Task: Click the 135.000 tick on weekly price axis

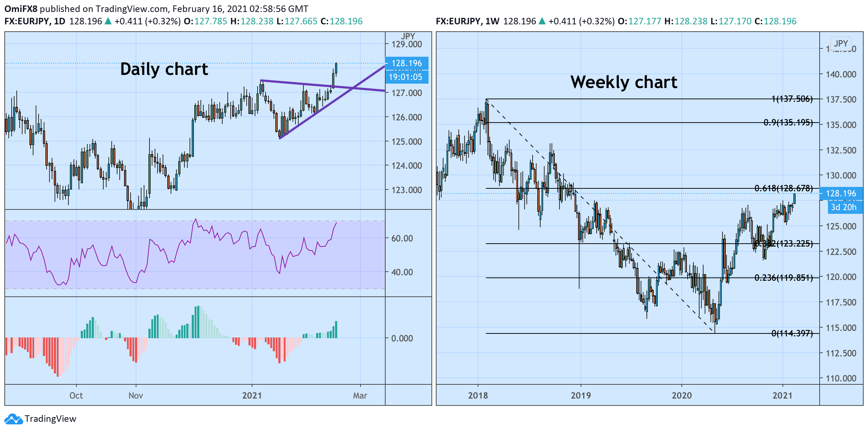Action: (x=841, y=125)
